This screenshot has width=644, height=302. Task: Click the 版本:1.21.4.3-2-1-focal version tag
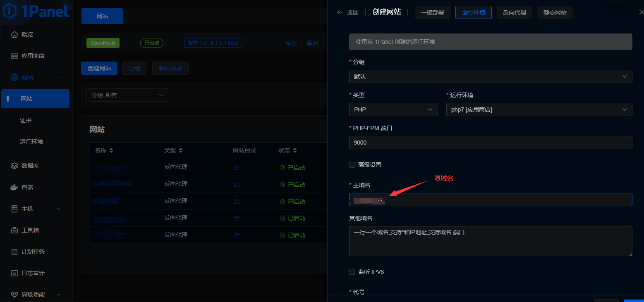click(x=213, y=43)
